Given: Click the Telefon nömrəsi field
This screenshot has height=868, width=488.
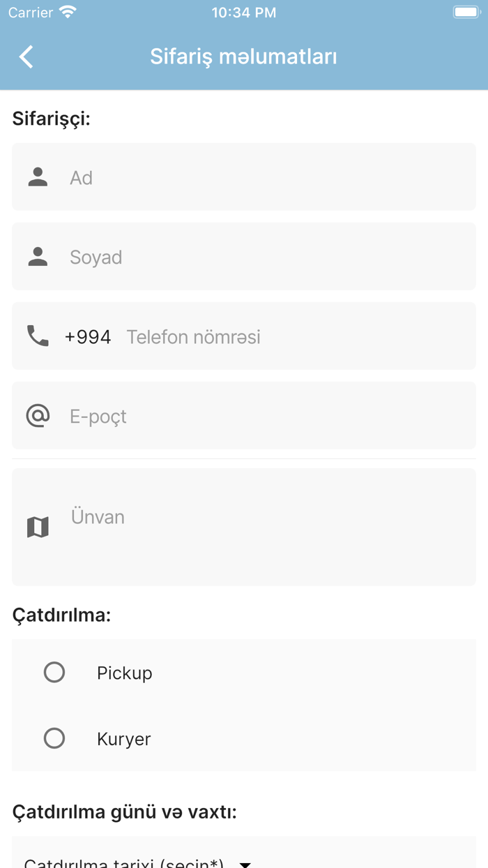Looking at the screenshot, I should tap(293, 337).
